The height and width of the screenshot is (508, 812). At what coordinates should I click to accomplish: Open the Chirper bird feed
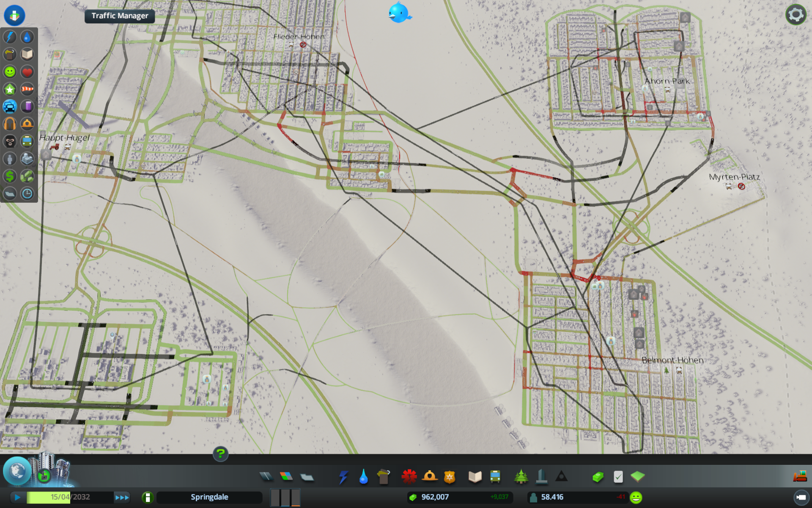tap(399, 13)
